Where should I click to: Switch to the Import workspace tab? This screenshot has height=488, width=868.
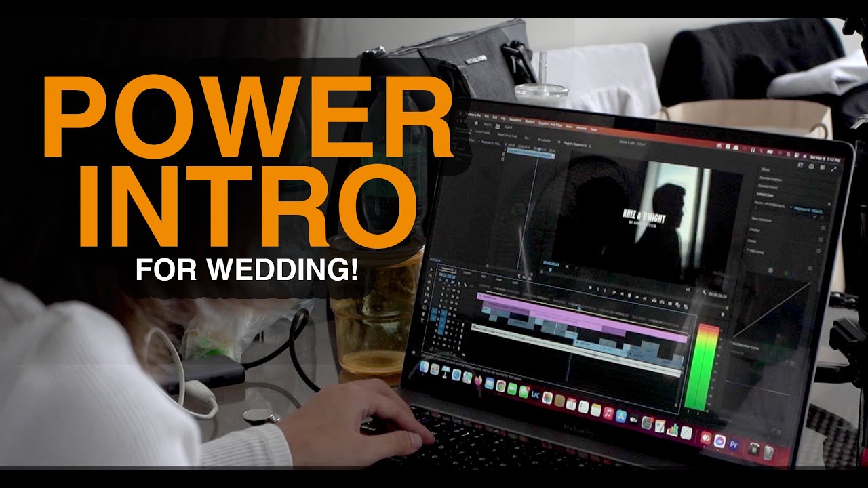click(488, 125)
